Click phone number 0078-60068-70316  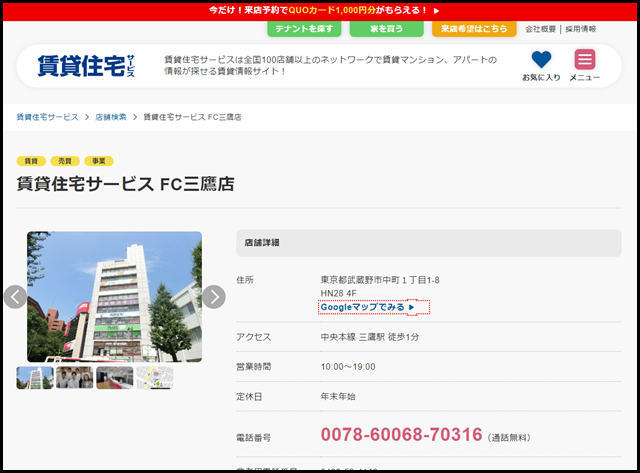click(402, 435)
